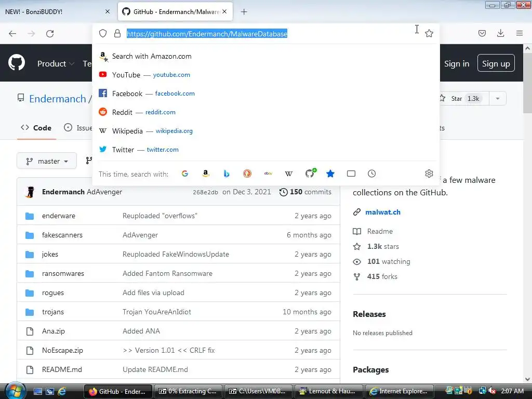
Task: Add GitHub search engine icon
Action: pos(311,173)
